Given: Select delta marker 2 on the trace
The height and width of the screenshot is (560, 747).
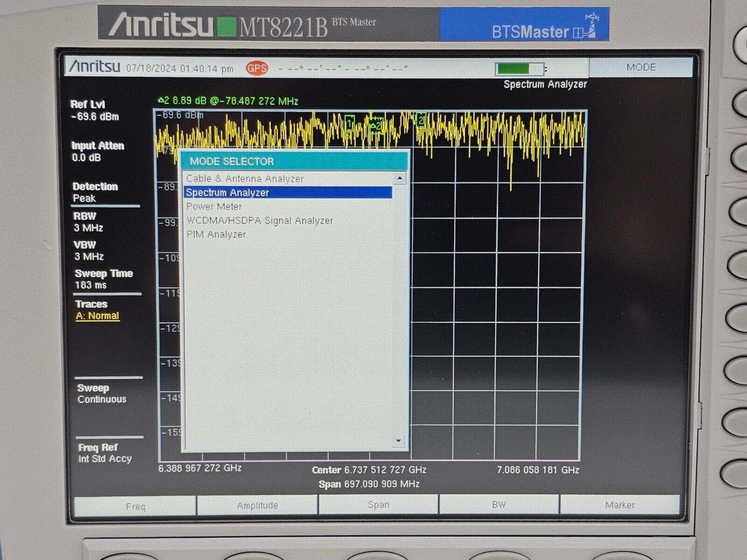Looking at the screenshot, I should (x=375, y=125).
